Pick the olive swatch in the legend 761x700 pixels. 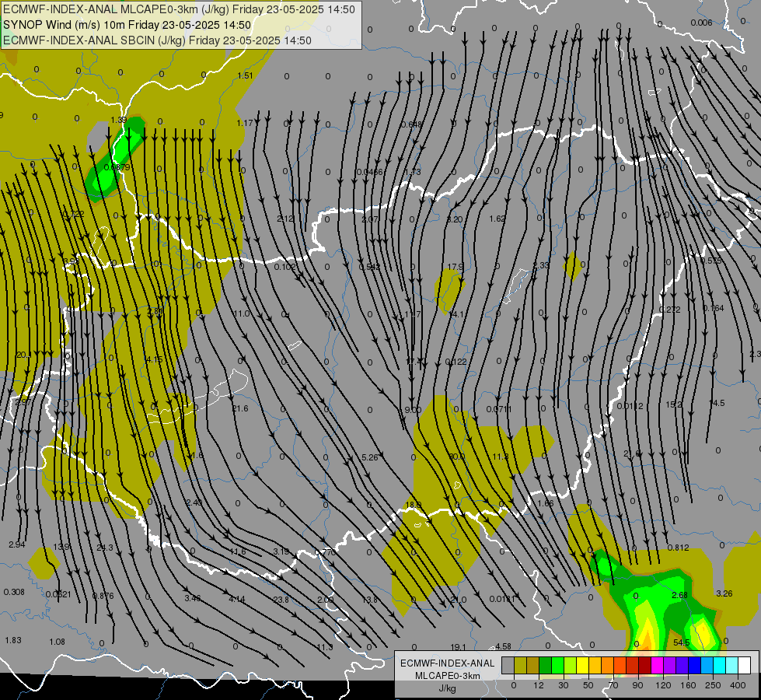click(520, 666)
